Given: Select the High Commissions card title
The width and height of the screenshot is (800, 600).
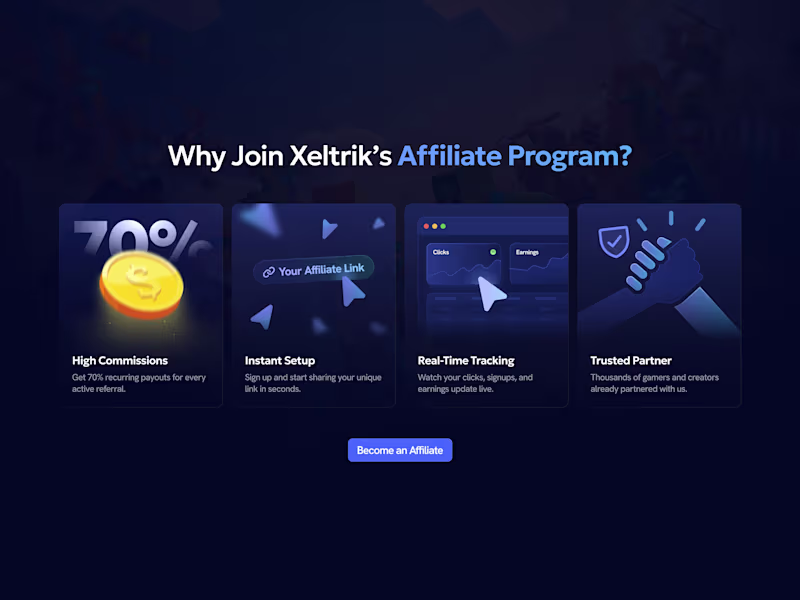Looking at the screenshot, I should coord(120,361).
